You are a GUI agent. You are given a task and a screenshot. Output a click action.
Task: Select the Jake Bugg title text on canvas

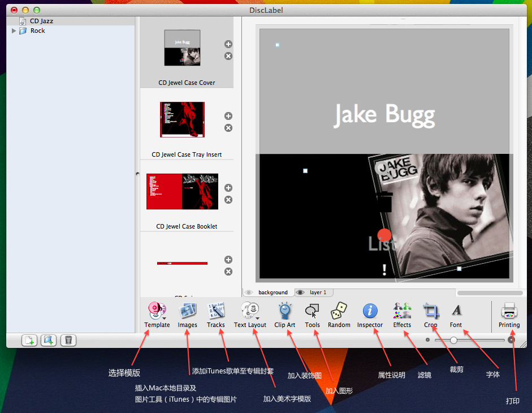coord(384,115)
